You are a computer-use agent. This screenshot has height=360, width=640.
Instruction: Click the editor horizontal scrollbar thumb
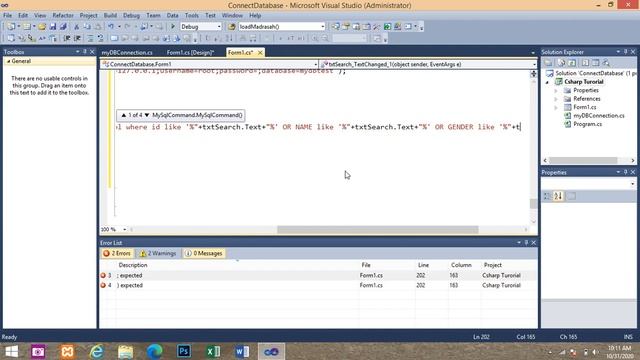point(378,230)
